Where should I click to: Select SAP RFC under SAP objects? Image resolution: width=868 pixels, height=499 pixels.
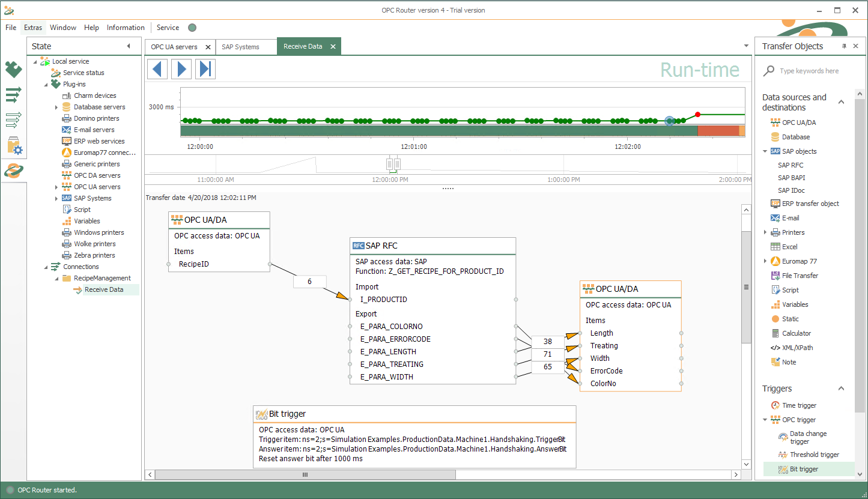tap(791, 165)
